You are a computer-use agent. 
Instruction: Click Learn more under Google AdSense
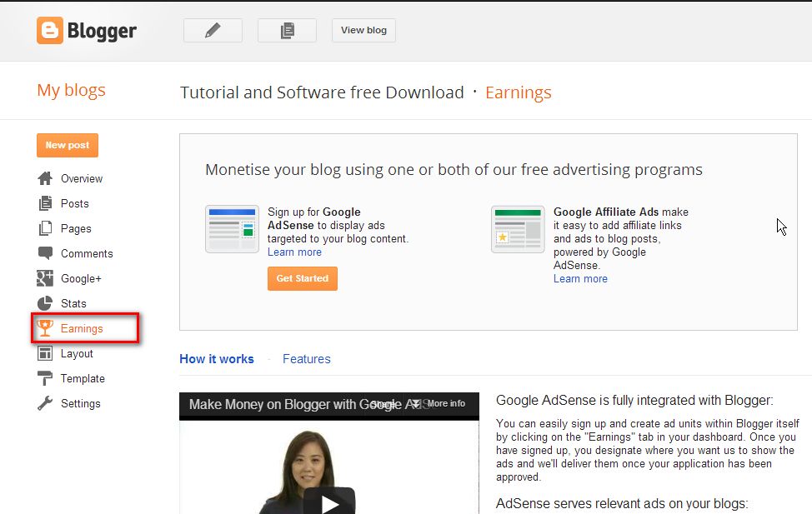pos(294,252)
